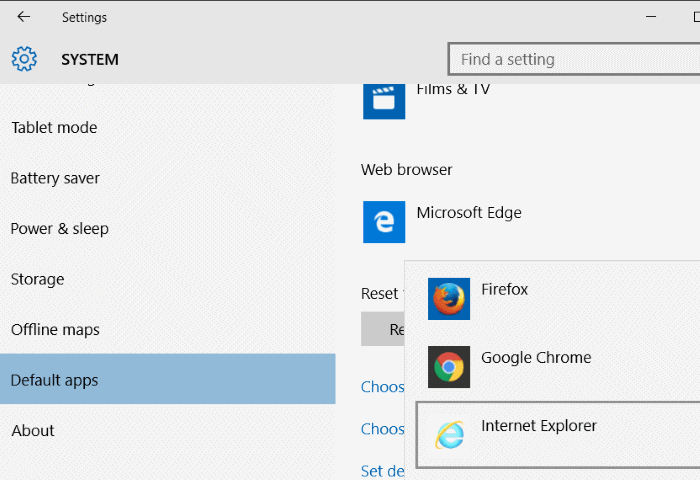
Task: Click the 'Set de…' link at bottom
Action: click(x=383, y=471)
